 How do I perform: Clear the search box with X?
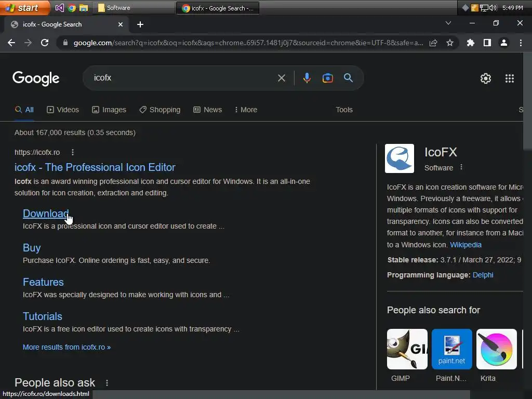tap(282, 78)
